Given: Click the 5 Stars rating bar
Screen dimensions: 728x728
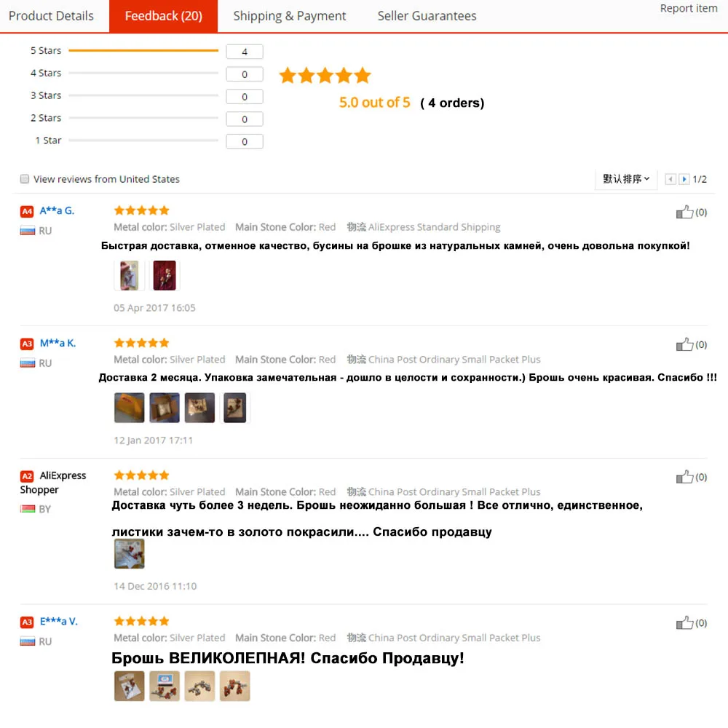Looking at the screenshot, I should pyautogui.click(x=143, y=50).
